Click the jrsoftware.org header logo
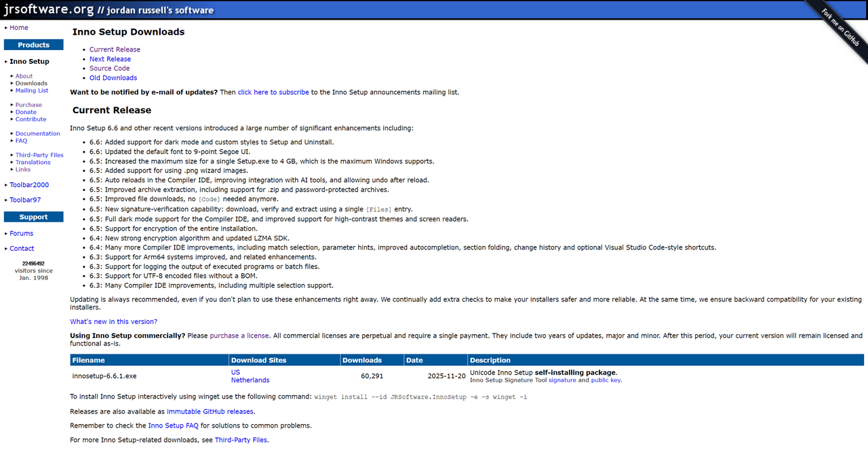 (x=50, y=9)
